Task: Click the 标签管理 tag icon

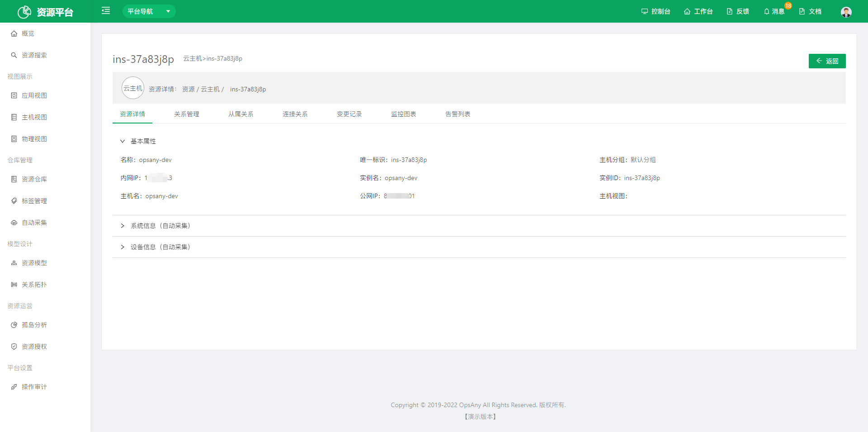Action: click(14, 201)
